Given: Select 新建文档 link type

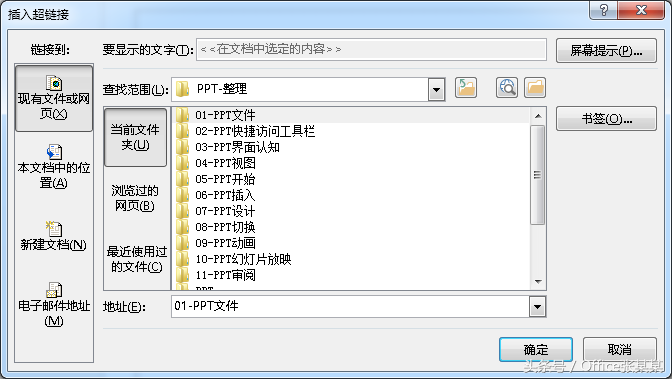Looking at the screenshot, I should [x=54, y=236].
